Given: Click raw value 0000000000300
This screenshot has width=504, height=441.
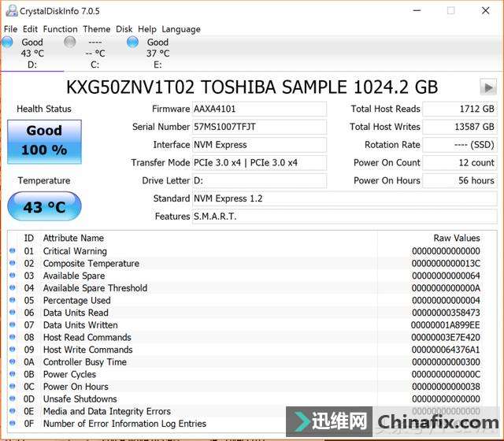Looking at the screenshot, I should (x=446, y=362).
